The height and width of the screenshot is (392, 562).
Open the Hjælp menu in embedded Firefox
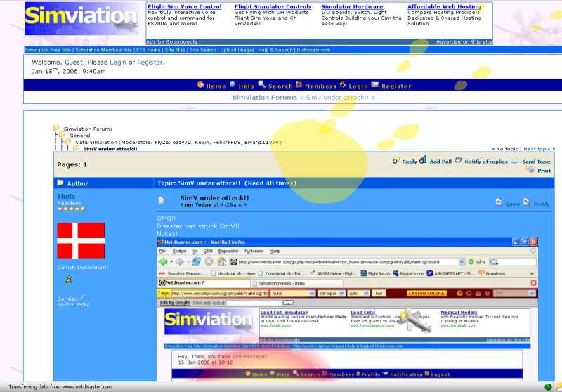coord(275,251)
